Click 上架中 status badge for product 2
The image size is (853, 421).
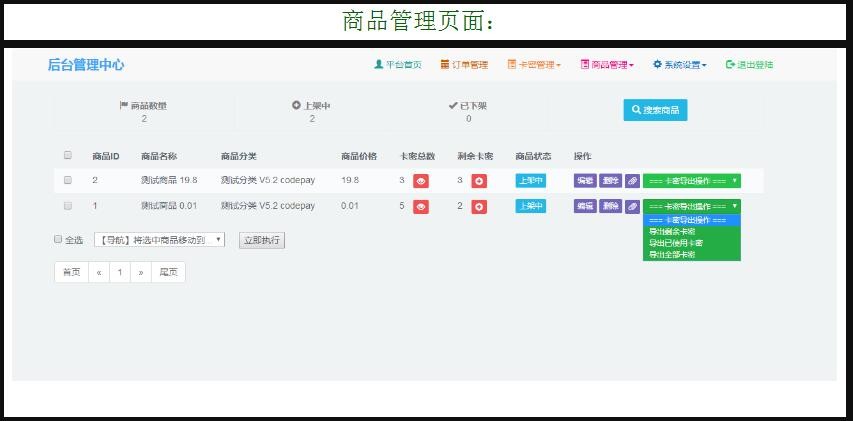[530, 181]
